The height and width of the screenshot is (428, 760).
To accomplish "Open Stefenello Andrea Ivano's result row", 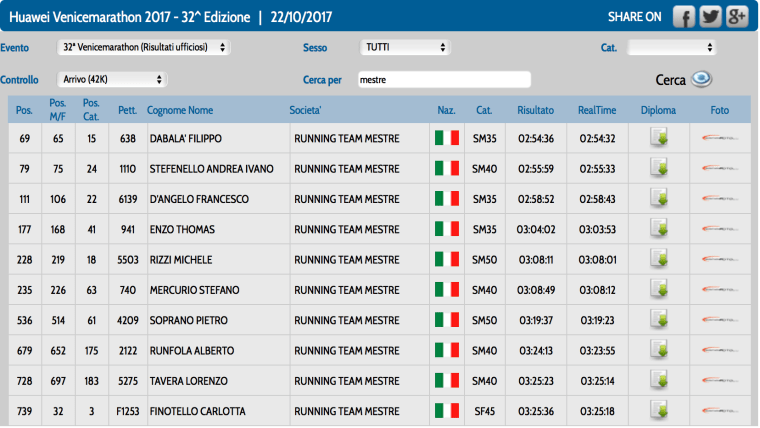I will point(211,169).
